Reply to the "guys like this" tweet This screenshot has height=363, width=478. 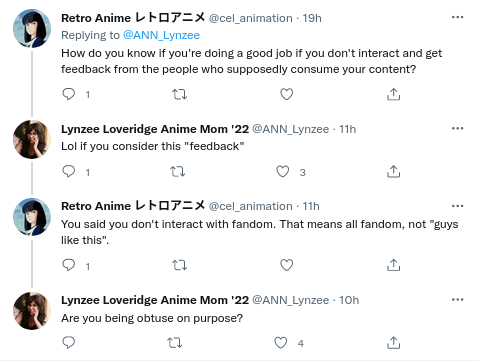(69, 265)
